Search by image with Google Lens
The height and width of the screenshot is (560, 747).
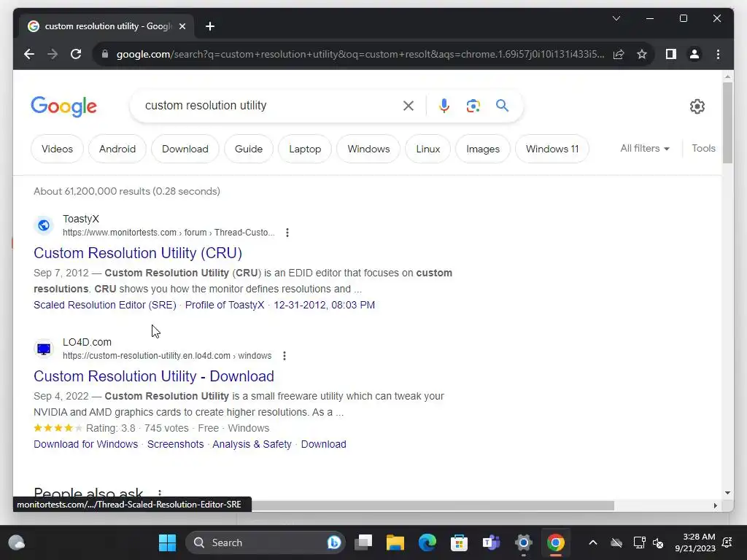point(473,106)
